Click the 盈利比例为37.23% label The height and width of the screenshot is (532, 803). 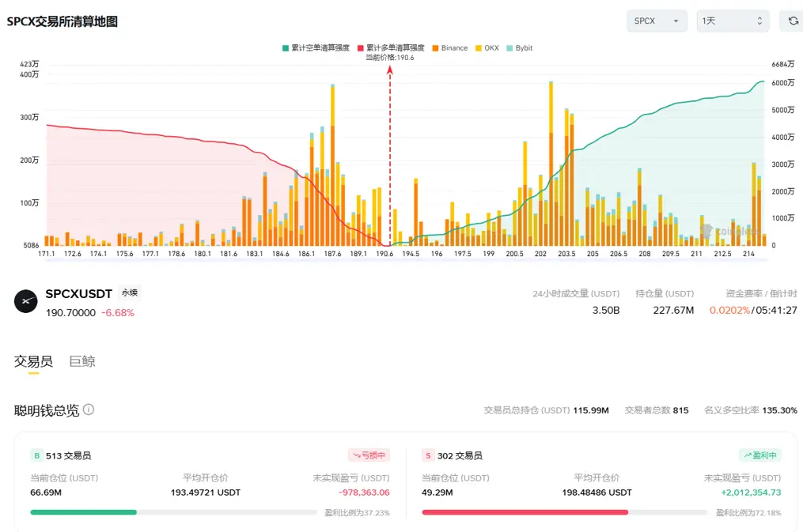pos(357,512)
